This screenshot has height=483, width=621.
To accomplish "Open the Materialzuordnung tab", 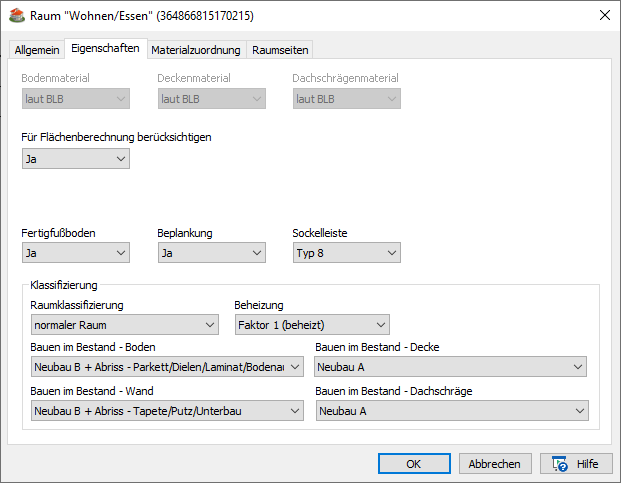I will [x=195, y=49].
